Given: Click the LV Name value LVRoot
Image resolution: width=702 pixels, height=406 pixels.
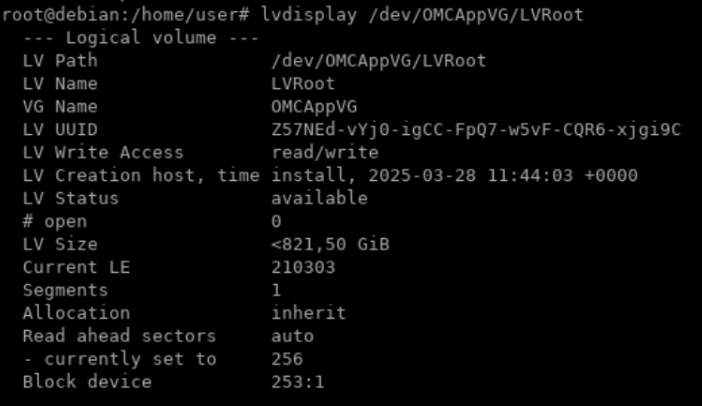Looking at the screenshot, I should pyautogui.click(x=303, y=84).
